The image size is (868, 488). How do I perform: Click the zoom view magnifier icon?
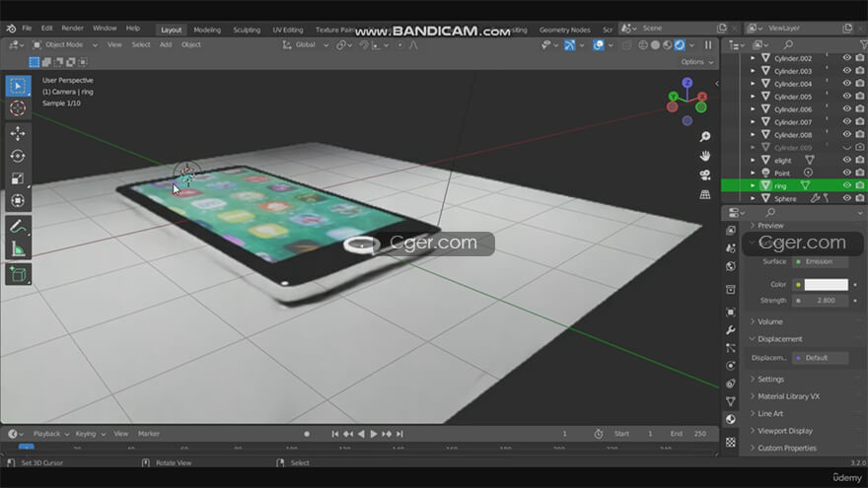[704, 137]
